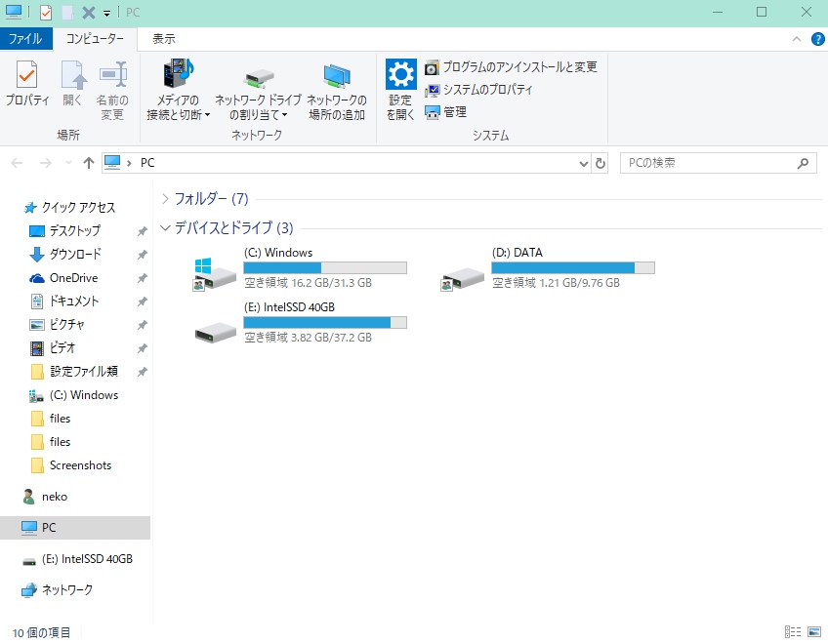
Task: Click Uninstall or change a program (プログラムのアンインストールと変更)
Action: coord(511,67)
